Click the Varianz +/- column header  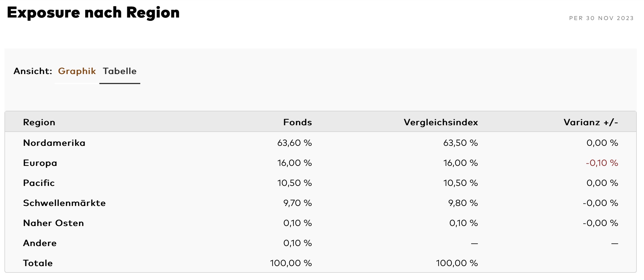(591, 122)
